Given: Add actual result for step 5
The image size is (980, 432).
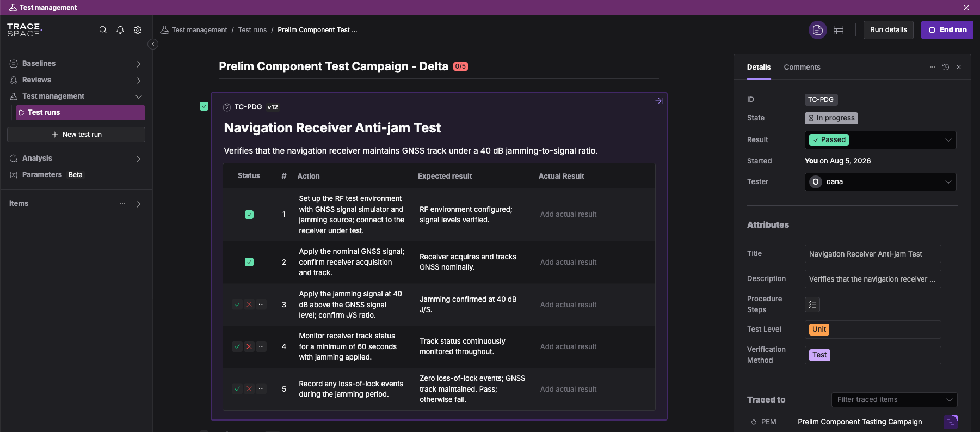Looking at the screenshot, I should tap(568, 389).
